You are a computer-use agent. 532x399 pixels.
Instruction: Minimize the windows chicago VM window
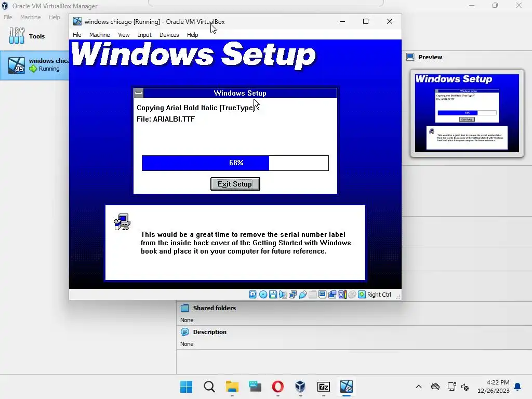pyautogui.click(x=342, y=21)
